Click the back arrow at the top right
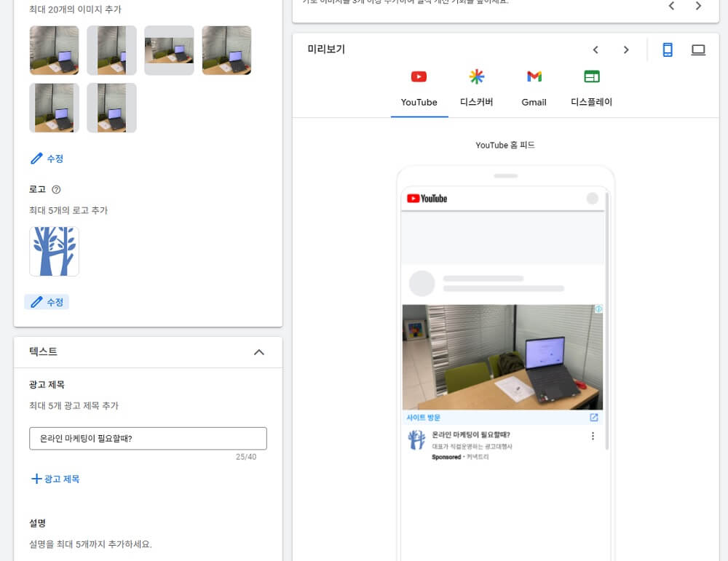Image resolution: width=728 pixels, height=561 pixels. [671, 6]
